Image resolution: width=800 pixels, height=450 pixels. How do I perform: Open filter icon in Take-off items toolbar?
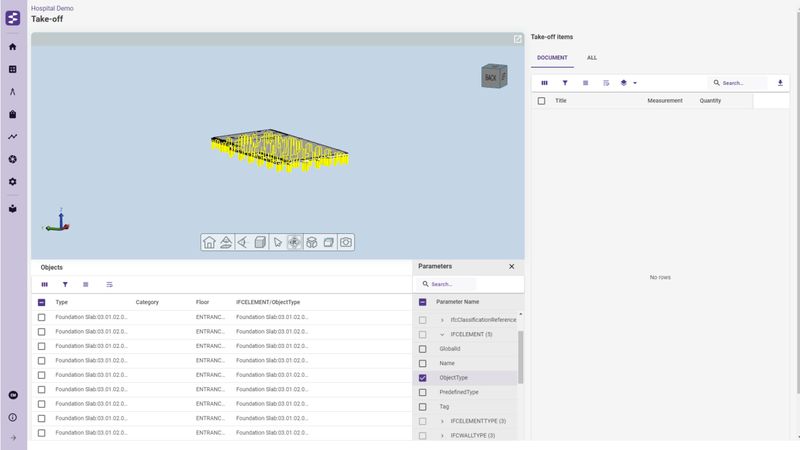coord(565,83)
